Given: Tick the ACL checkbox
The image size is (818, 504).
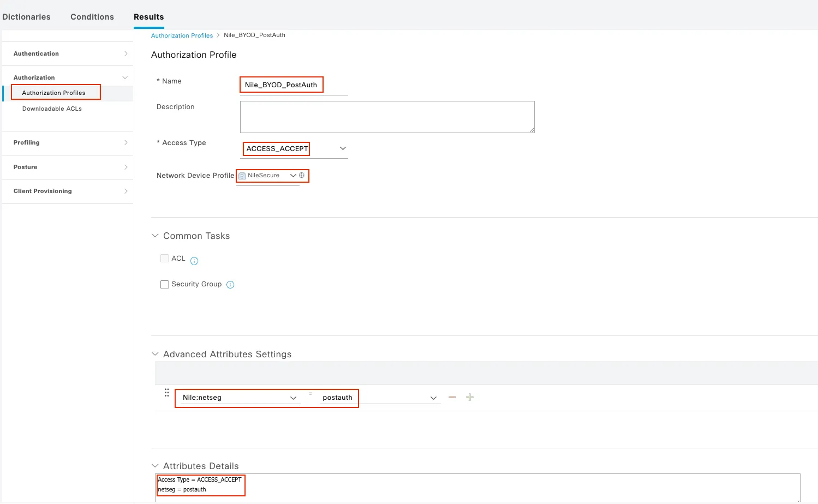Looking at the screenshot, I should [x=164, y=259].
